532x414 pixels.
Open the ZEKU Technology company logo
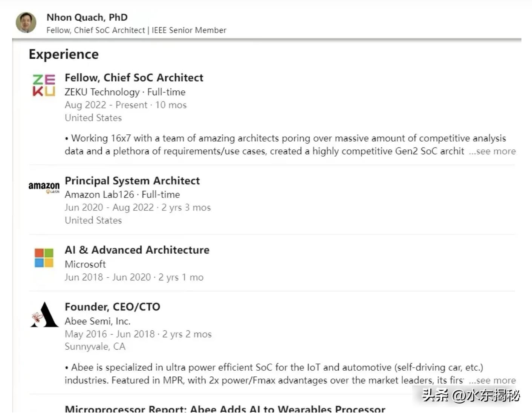click(44, 85)
